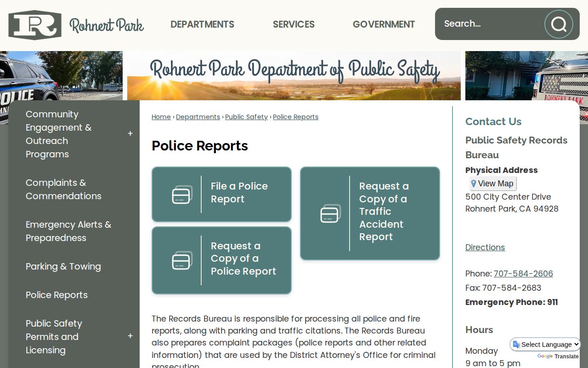Click the Police Reports page heading

pyautogui.click(x=200, y=146)
